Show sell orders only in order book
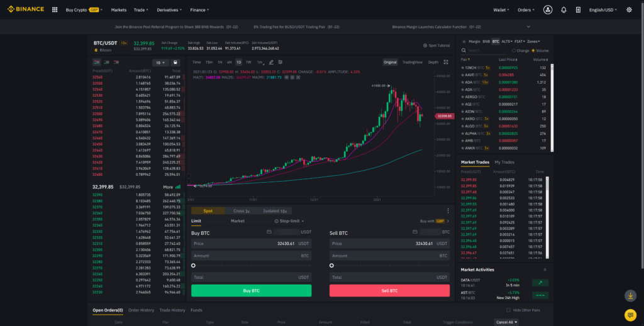Screen dimensions: 644x326 116,62
